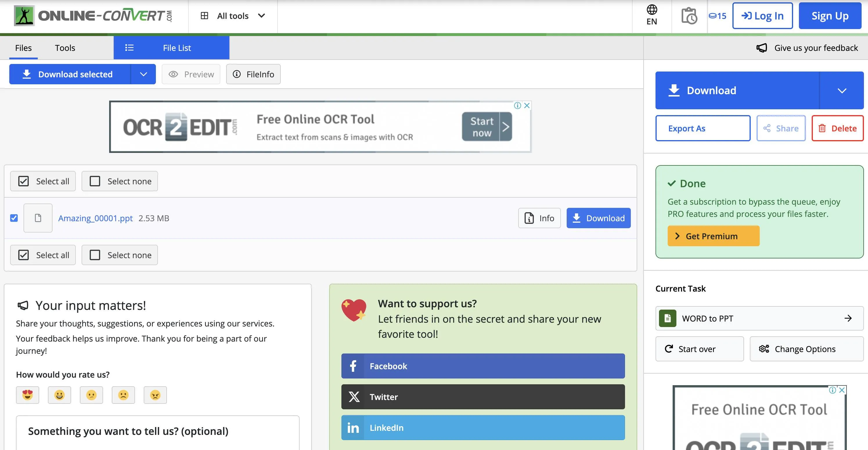Select the angry face rating emoji

(x=155, y=395)
